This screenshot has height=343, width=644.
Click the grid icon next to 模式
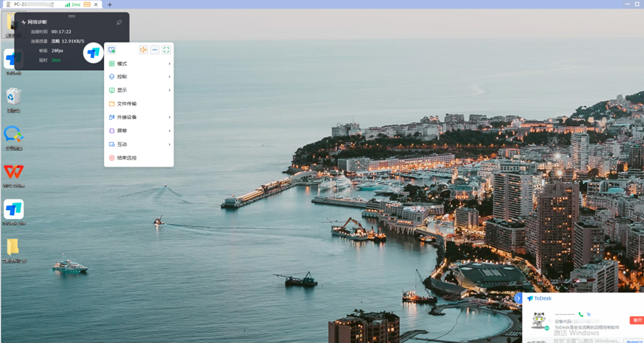pyautogui.click(x=111, y=64)
